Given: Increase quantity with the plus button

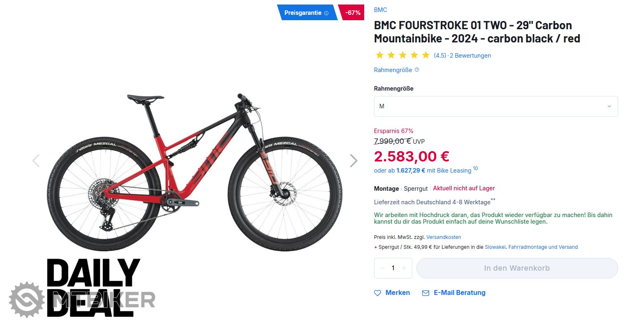Looking at the screenshot, I should (x=404, y=268).
